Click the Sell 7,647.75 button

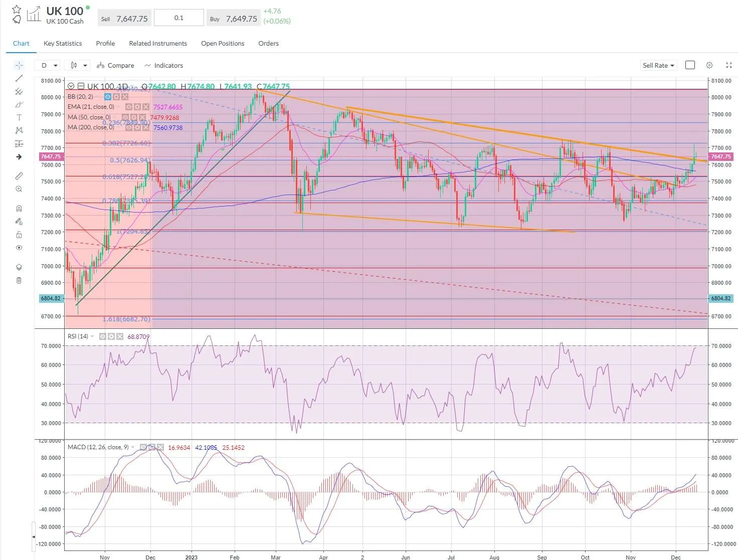coord(124,19)
